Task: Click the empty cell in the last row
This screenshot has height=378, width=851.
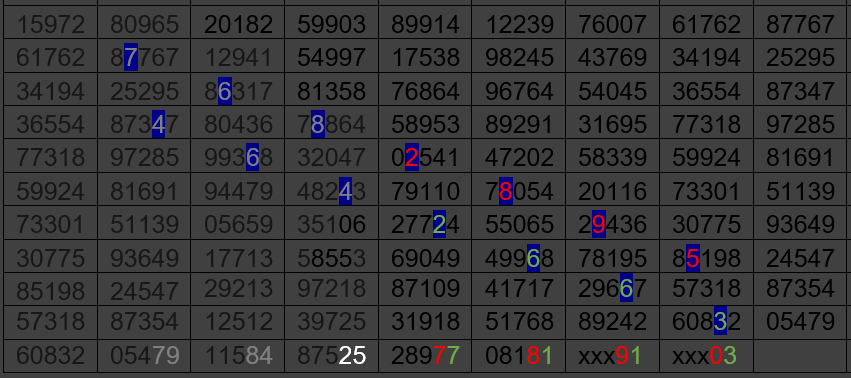Action: tap(802, 356)
